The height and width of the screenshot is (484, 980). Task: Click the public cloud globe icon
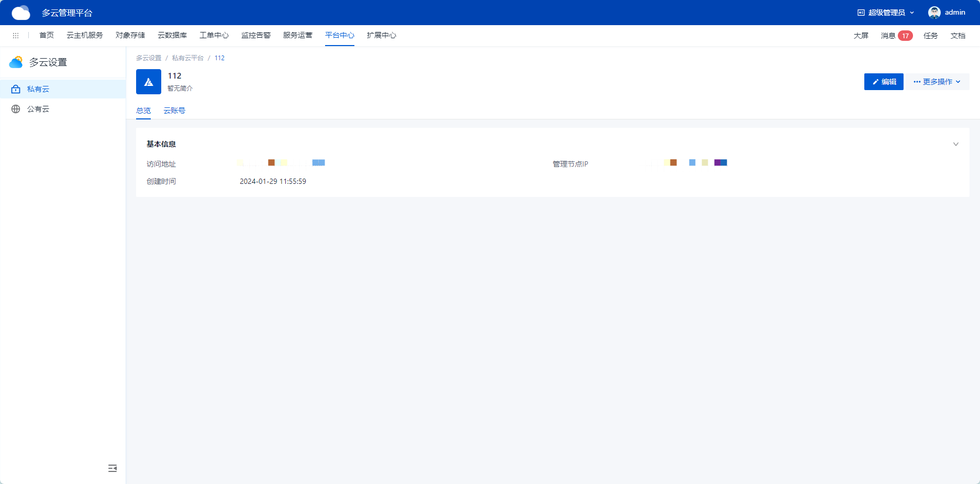click(16, 109)
